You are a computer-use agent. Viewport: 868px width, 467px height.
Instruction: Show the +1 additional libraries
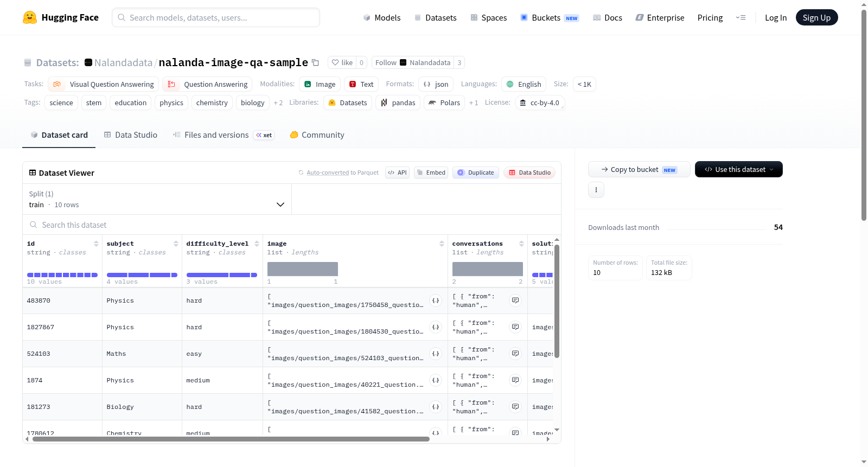click(x=474, y=103)
